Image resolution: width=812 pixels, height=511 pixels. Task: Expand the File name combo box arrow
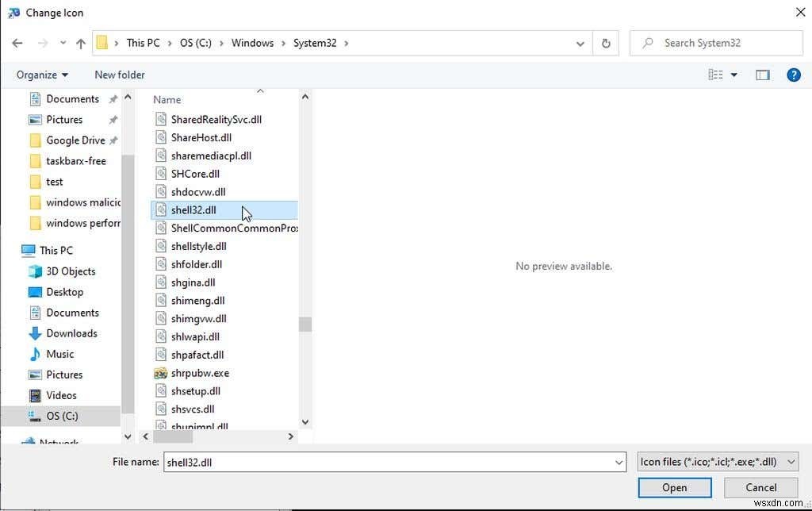pyautogui.click(x=619, y=461)
